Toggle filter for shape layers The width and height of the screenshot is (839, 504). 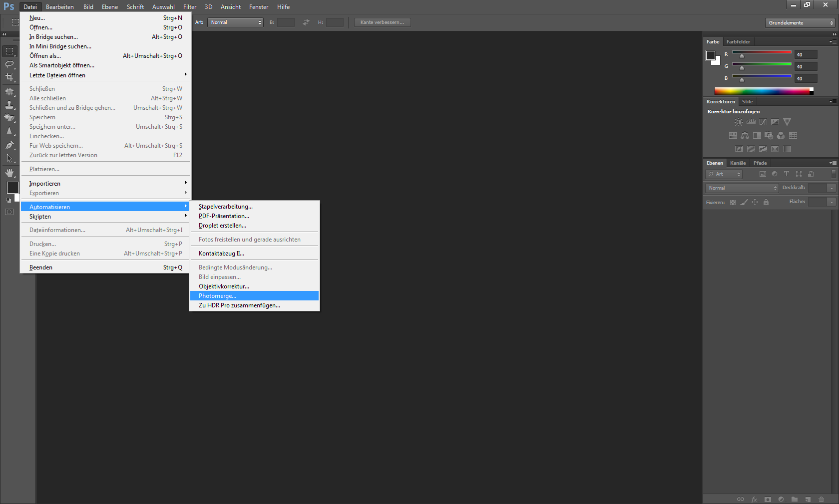click(x=799, y=174)
